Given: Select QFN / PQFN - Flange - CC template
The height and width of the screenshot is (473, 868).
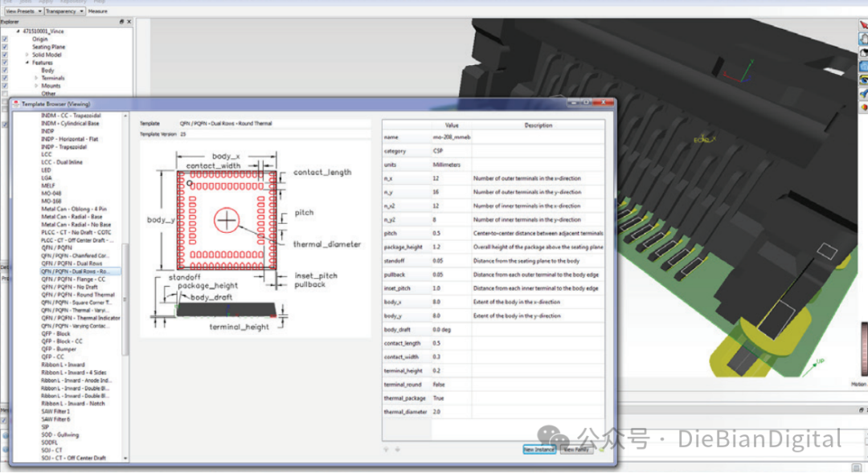Looking at the screenshot, I should (73, 279).
